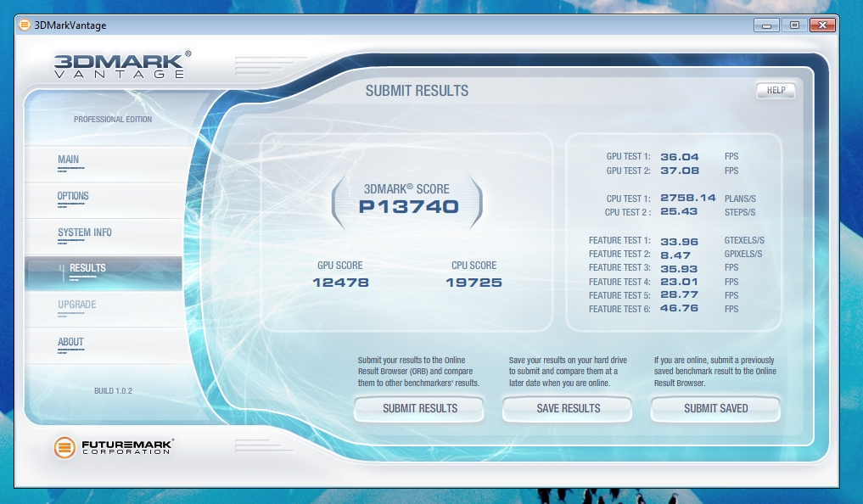The width and height of the screenshot is (863, 504).
Task: Click the GPU score value 12478
Action: 341,283
